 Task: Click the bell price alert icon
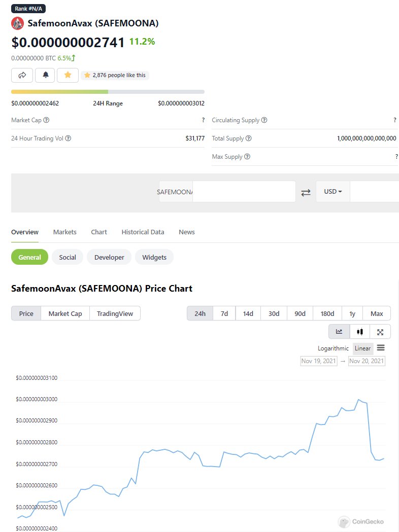pyautogui.click(x=46, y=76)
